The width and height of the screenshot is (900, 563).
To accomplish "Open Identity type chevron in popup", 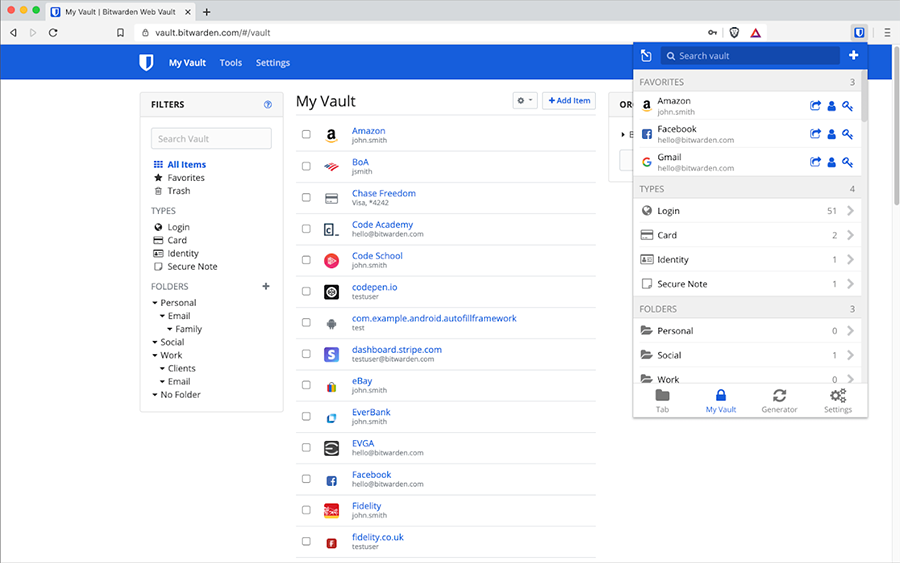I will pos(850,259).
